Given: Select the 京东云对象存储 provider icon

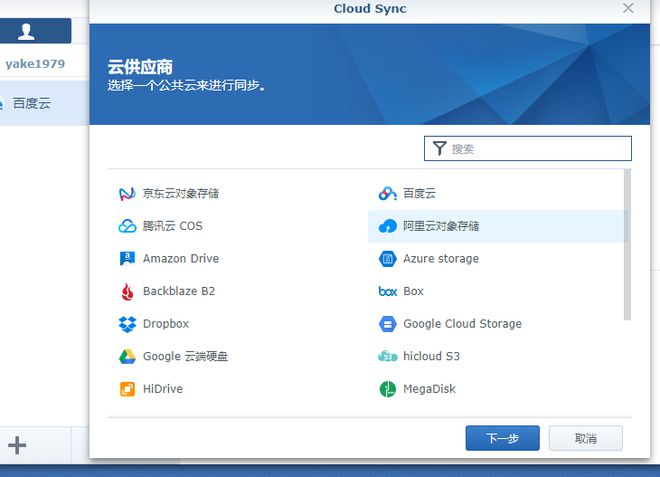Looking at the screenshot, I should 127,193.
